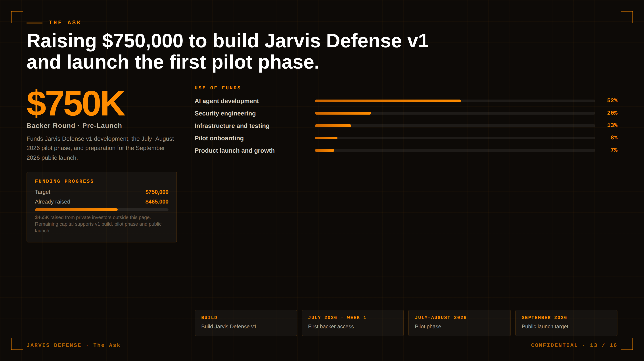Select the July 2026 Week 1 card
Image resolution: width=644 pixels, height=361 pixels.
[353, 323]
